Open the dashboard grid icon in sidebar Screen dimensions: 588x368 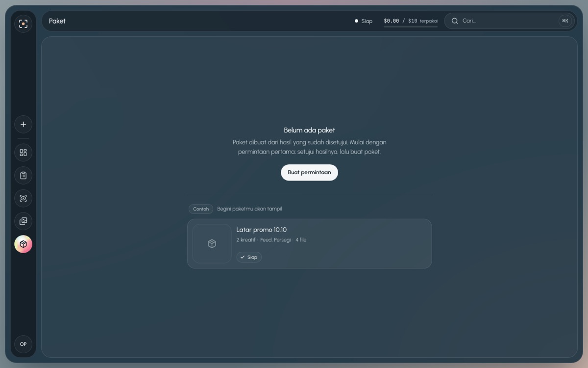pos(23,153)
